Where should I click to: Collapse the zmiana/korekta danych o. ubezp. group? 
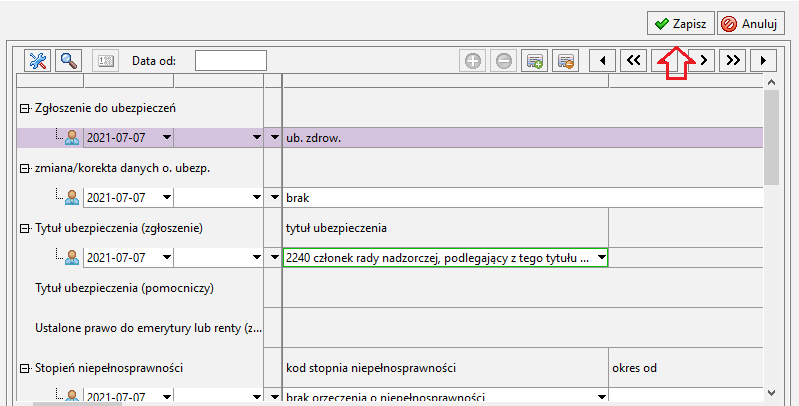(24, 169)
